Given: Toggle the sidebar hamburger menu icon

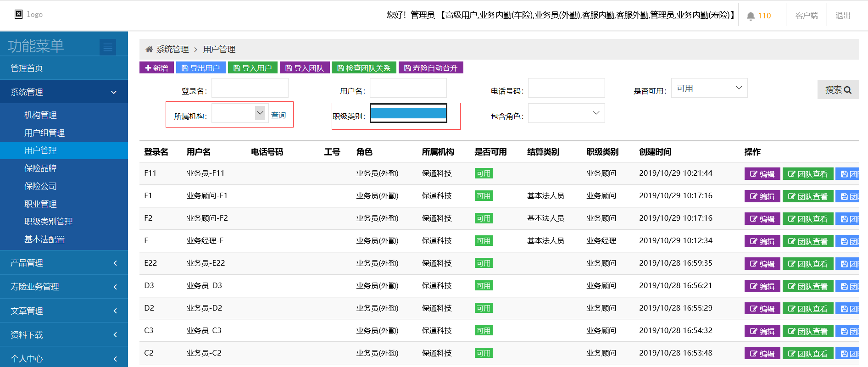Looking at the screenshot, I should (x=108, y=47).
